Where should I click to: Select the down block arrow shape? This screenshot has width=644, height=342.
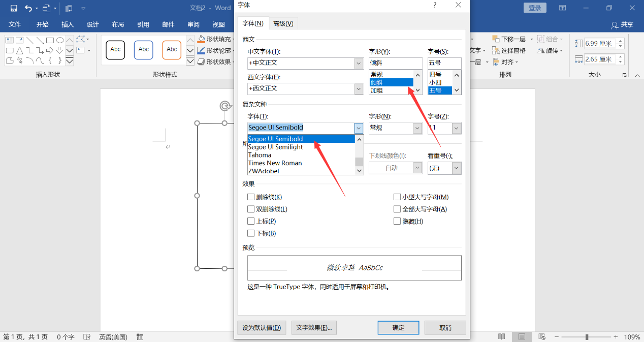(x=59, y=50)
